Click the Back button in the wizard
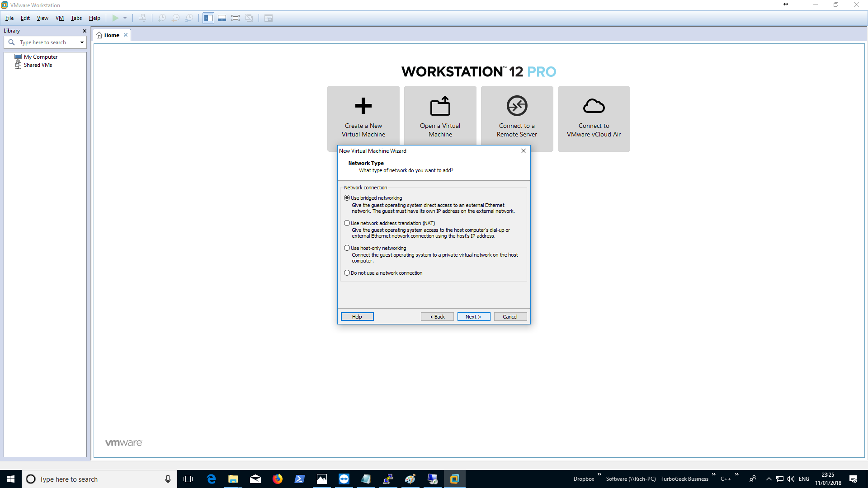Image resolution: width=868 pixels, height=488 pixels. (x=437, y=317)
